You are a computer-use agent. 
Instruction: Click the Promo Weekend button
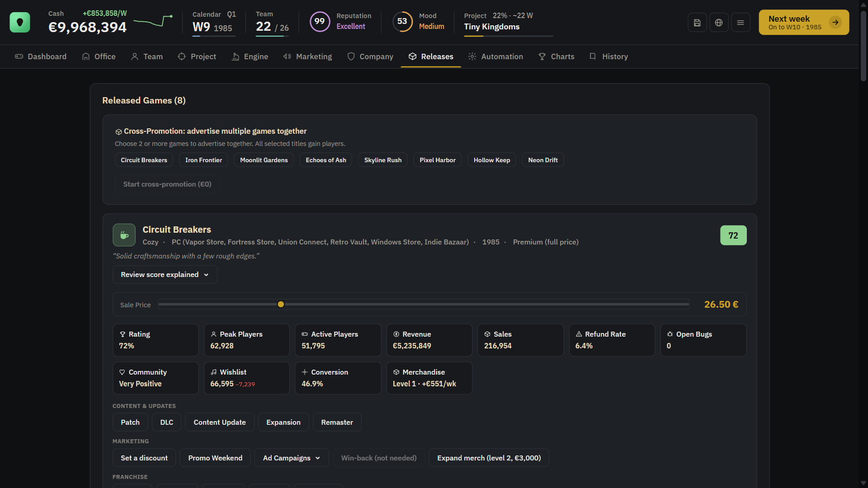click(215, 458)
